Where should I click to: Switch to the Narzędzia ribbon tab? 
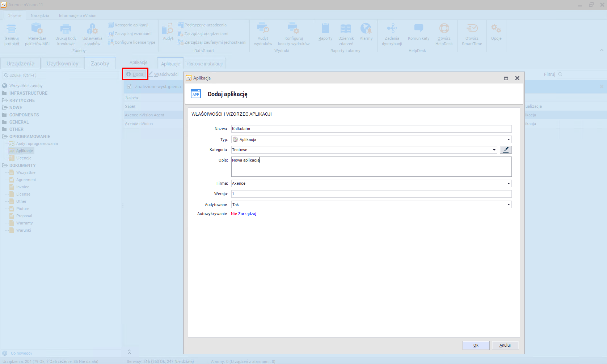40,16
